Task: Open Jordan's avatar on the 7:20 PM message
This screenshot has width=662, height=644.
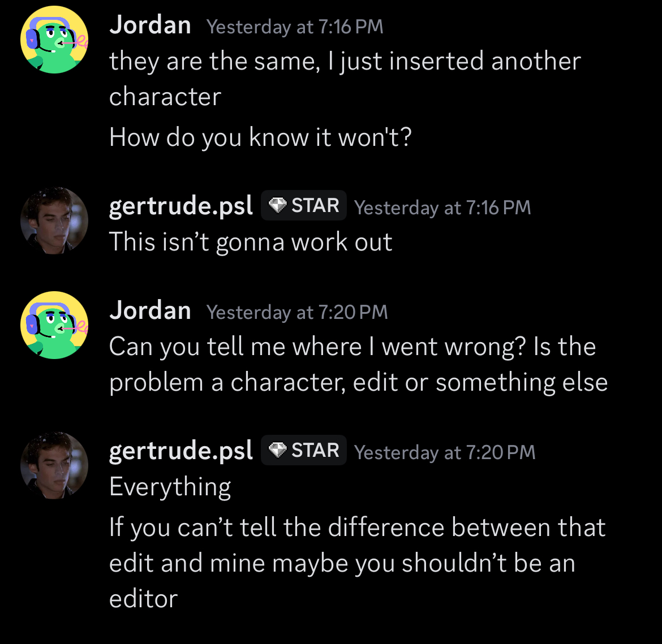Action: (x=54, y=325)
